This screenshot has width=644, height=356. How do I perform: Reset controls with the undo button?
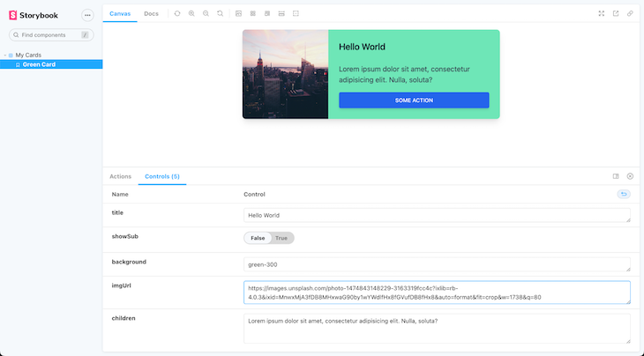pyautogui.click(x=624, y=194)
